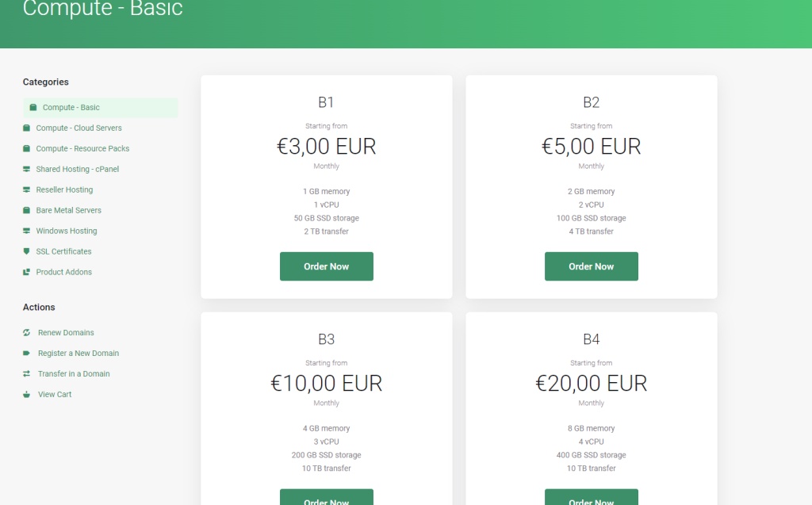Click Order Now under the B3 plan
Image resolution: width=812 pixels, height=505 pixels.
point(326,497)
